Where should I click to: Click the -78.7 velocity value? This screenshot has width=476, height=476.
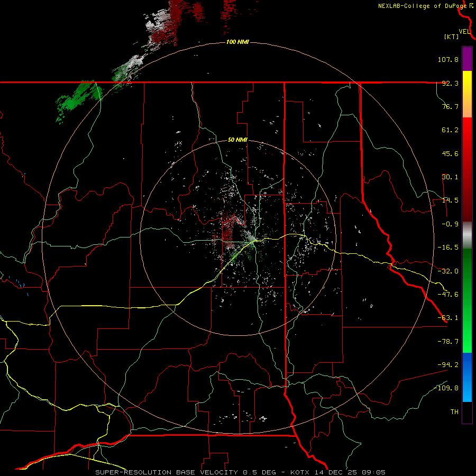click(x=448, y=342)
